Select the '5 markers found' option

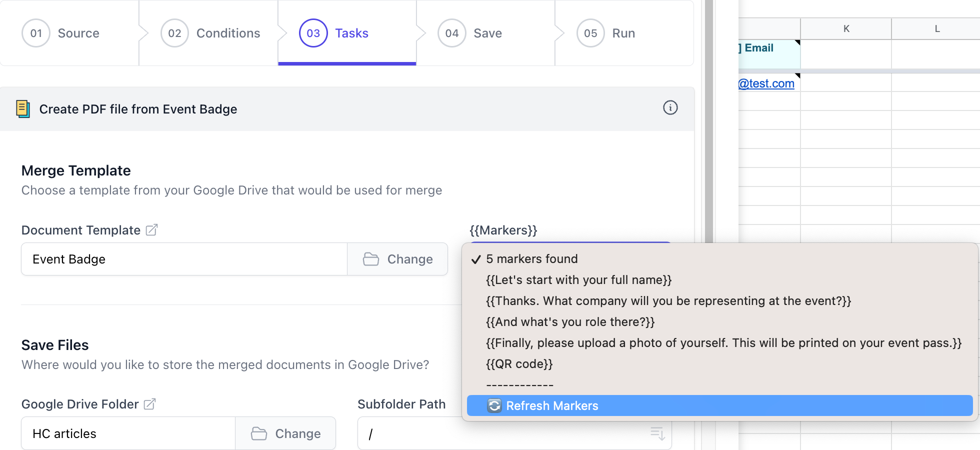click(x=719, y=258)
